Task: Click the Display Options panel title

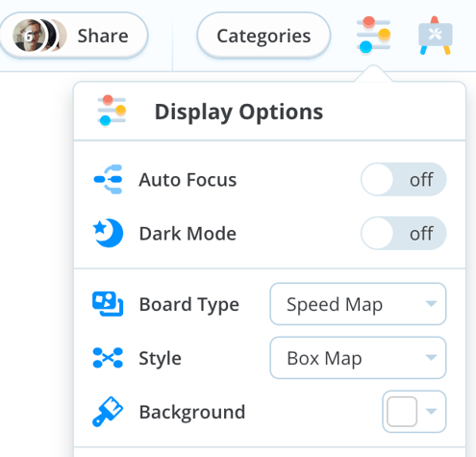Action: (238, 112)
